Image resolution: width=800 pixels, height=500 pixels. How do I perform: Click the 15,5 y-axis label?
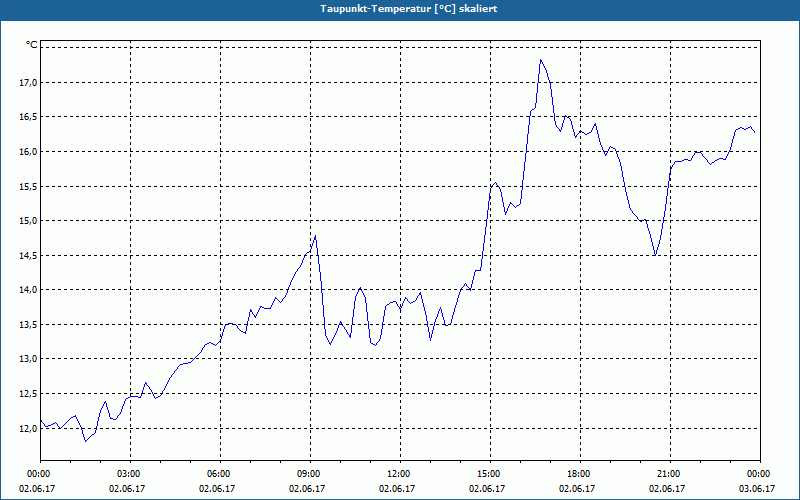[x=28, y=186]
